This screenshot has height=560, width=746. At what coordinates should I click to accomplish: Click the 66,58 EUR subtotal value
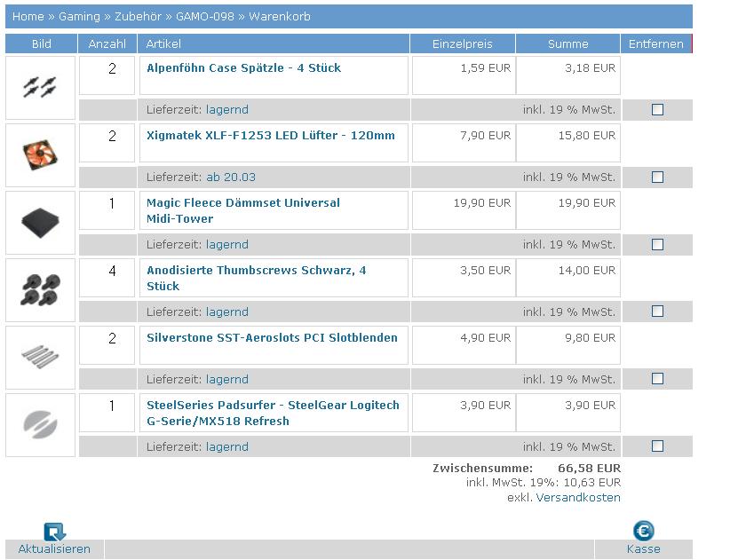coord(590,469)
